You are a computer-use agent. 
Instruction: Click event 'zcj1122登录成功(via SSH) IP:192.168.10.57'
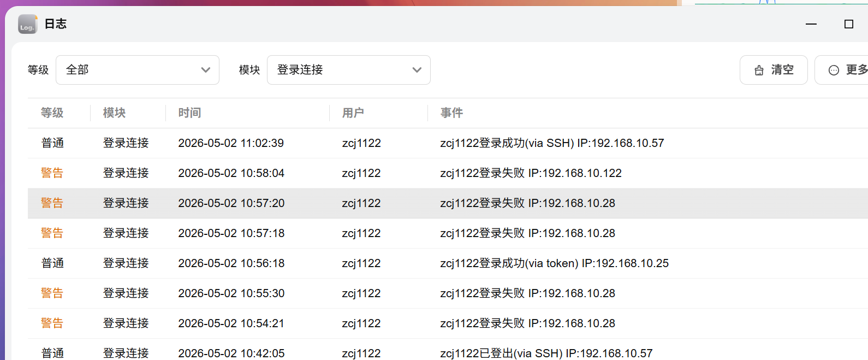(x=552, y=143)
